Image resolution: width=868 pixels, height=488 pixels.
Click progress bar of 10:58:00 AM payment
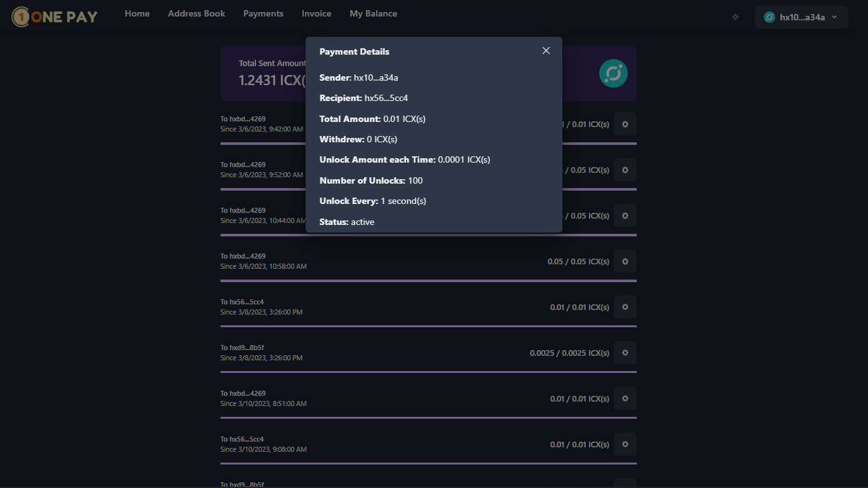tap(428, 281)
